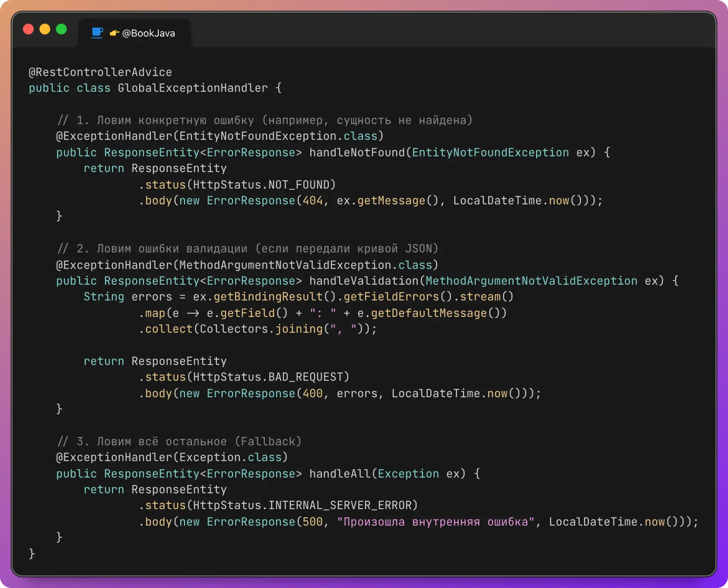Close the window with the red button
This screenshot has height=588, width=728.
(x=28, y=29)
